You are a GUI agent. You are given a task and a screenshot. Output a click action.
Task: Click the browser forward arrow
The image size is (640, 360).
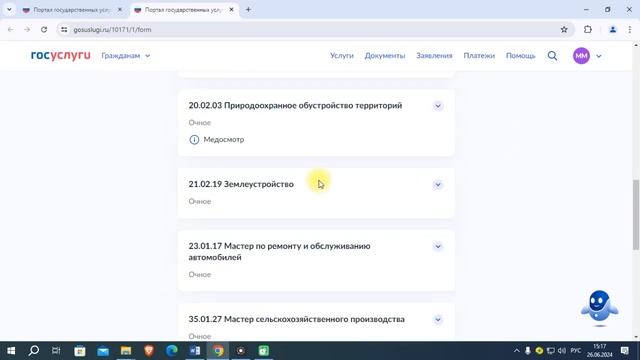point(27,29)
